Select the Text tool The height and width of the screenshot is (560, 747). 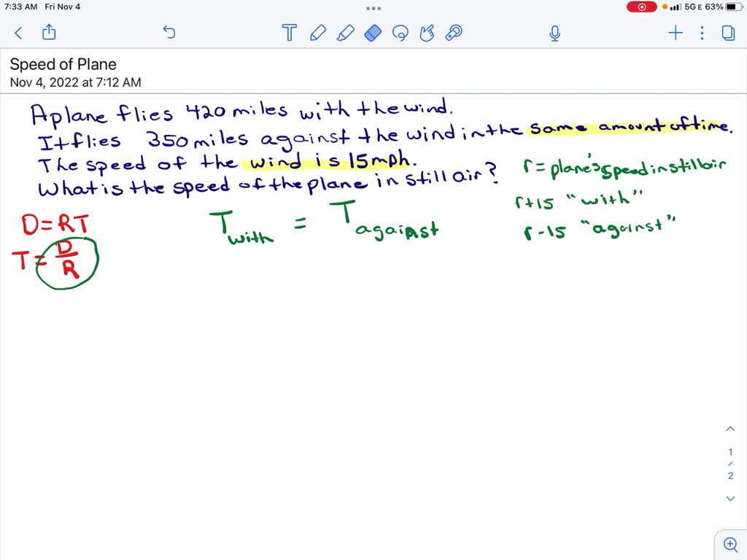coord(289,33)
